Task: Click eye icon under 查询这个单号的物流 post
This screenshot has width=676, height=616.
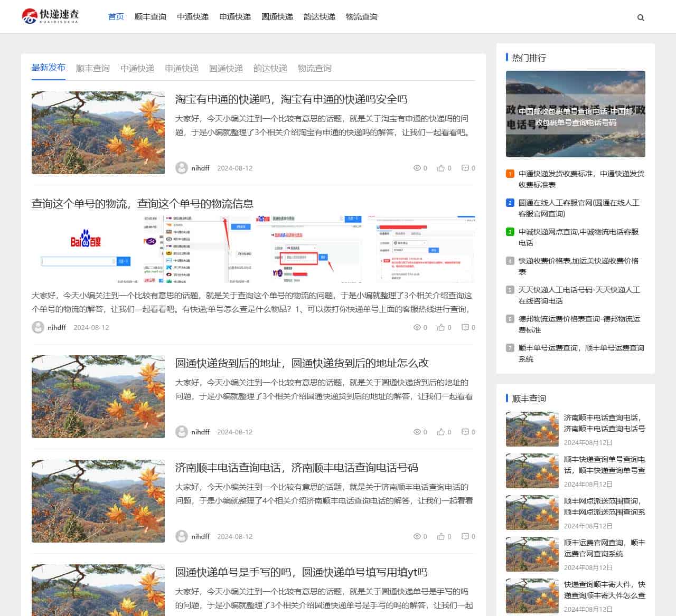Action: (417, 327)
